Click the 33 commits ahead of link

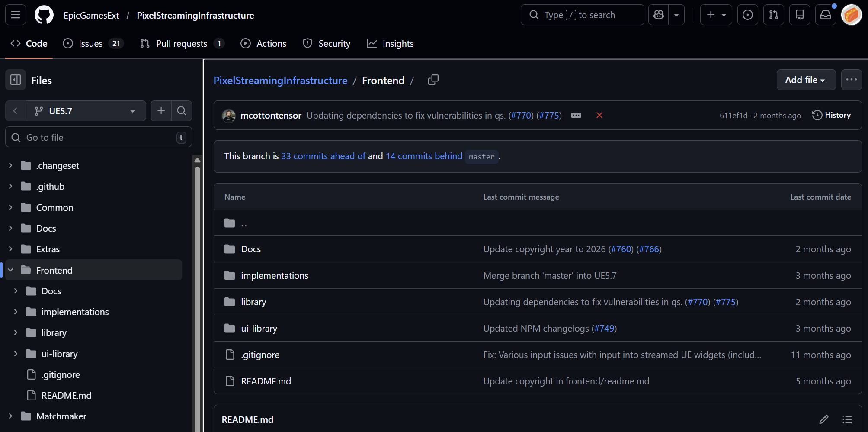click(323, 156)
